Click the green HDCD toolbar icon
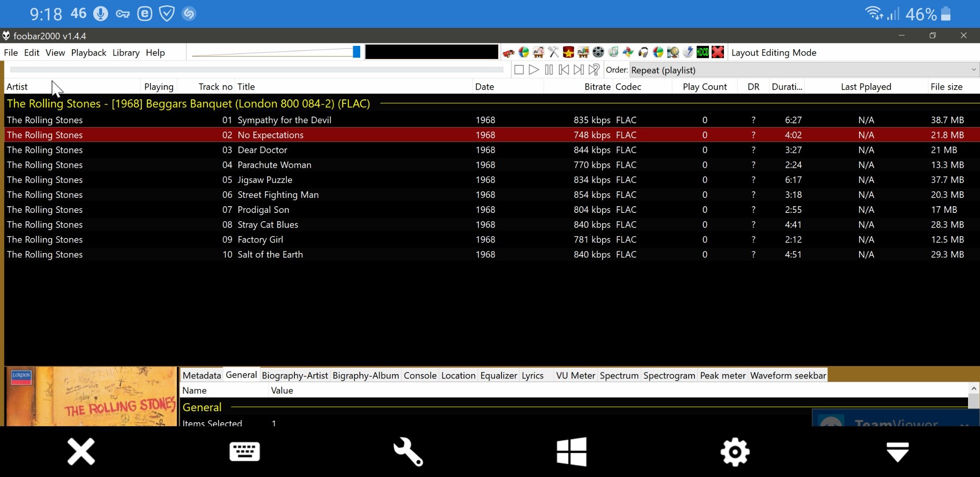This screenshot has width=980, height=477. [x=703, y=53]
